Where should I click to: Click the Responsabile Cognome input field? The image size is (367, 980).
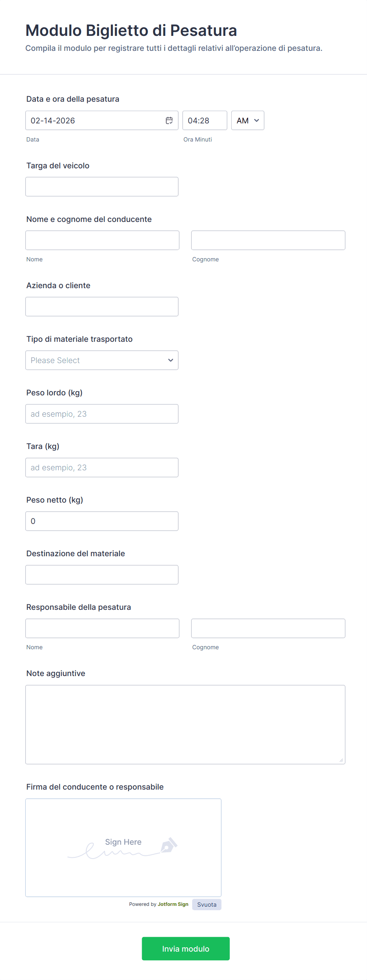[268, 628]
